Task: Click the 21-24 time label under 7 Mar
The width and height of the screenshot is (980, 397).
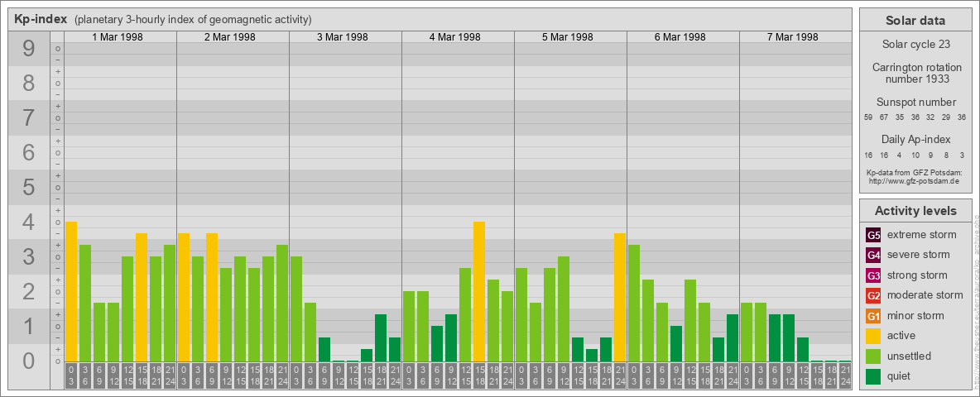Action: pyautogui.click(x=845, y=375)
